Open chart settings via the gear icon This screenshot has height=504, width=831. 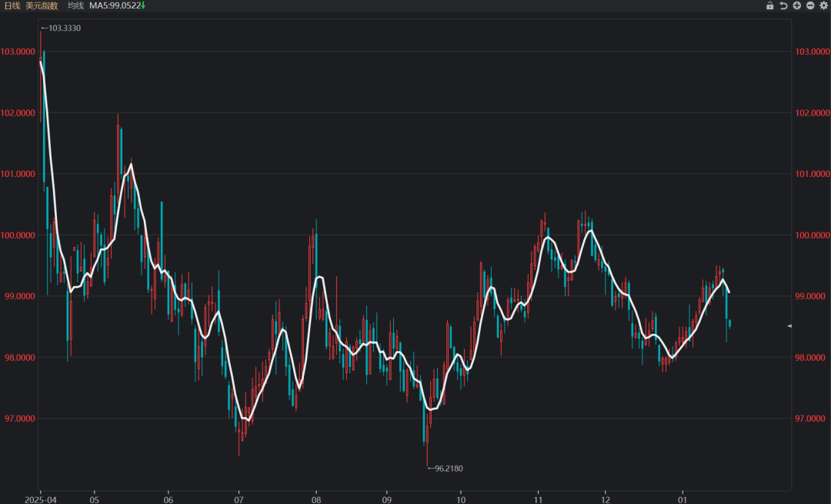click(x=824, y=5)
